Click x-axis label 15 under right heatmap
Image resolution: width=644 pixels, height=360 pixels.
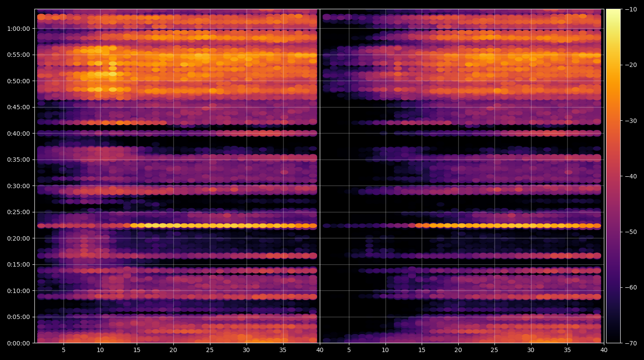click(x=422, y=350)
